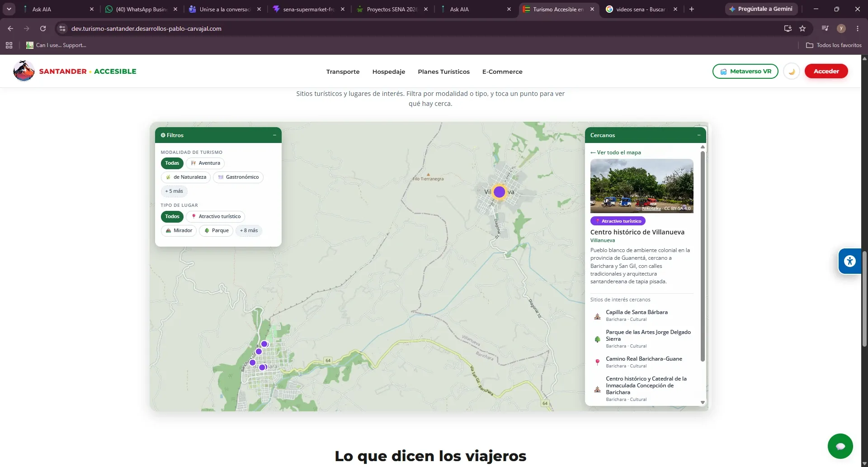
Task: Collapse the Cercanos panel
Action: (x=699, y=135)
